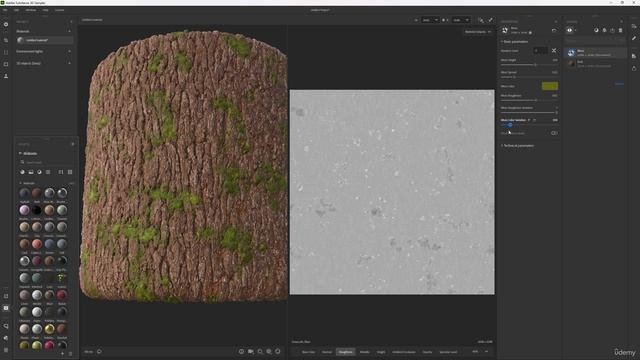Click the camera icon in the 3D viewport bottom toolbar
Screen dimensions: 640x360
(251, 351)
